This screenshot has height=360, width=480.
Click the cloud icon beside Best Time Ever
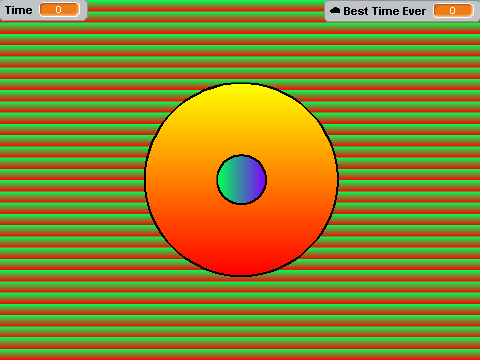(335, 11)
